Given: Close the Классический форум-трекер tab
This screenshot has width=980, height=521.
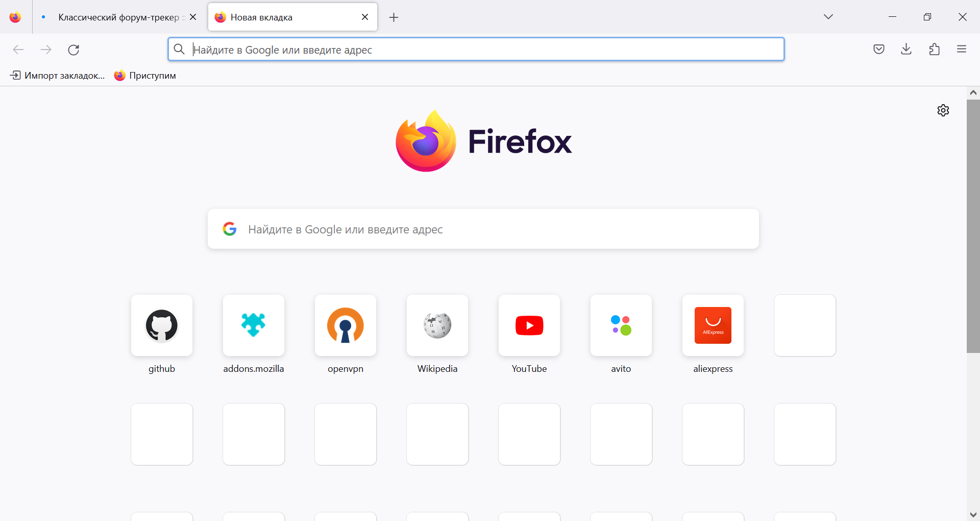Looking at the screenshot, I should click(193, 17).
